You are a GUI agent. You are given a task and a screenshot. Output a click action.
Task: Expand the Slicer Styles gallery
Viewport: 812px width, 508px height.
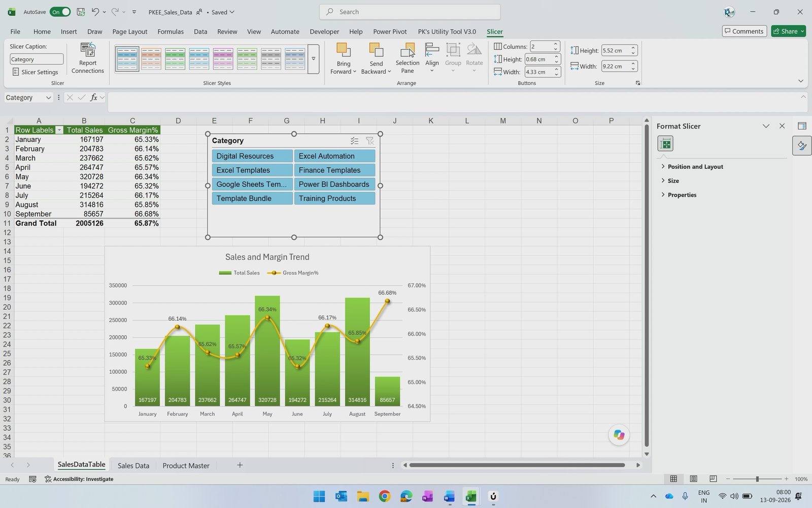pos(313,59)
